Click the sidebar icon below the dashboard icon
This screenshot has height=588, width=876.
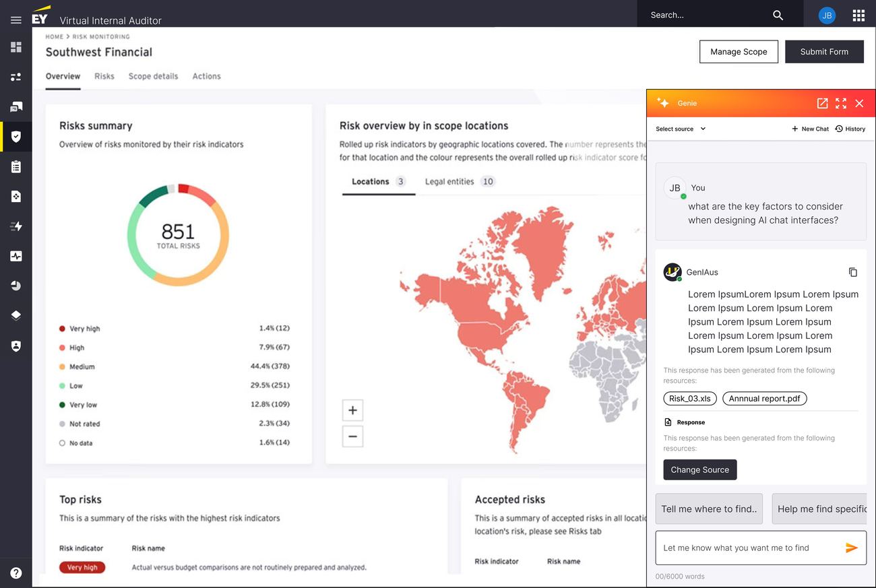tap(16, 77)
